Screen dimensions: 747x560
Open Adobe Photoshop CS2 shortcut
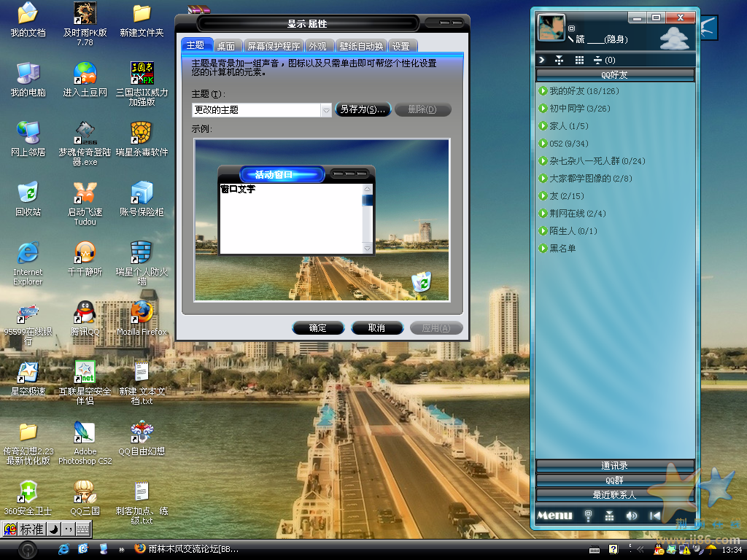85,433
